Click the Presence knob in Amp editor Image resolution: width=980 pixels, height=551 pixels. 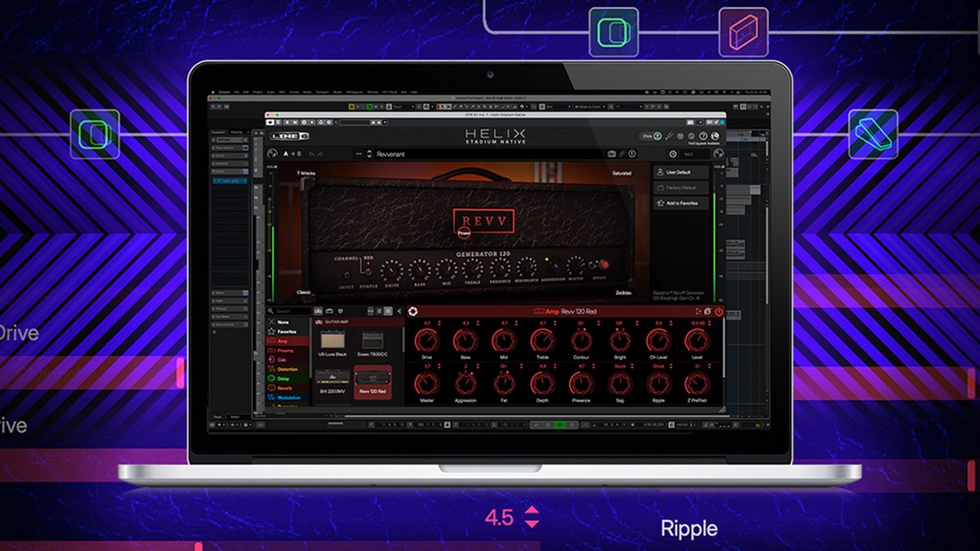click(581, 384)
